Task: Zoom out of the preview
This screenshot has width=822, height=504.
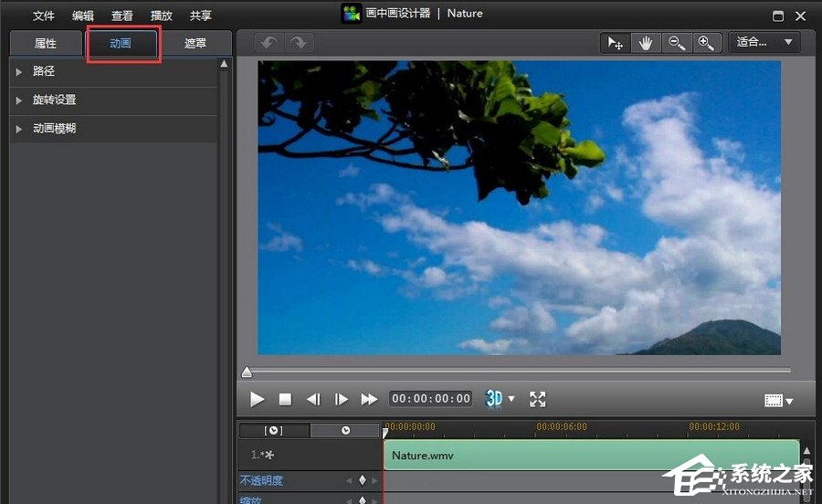Action: (676, 43)
